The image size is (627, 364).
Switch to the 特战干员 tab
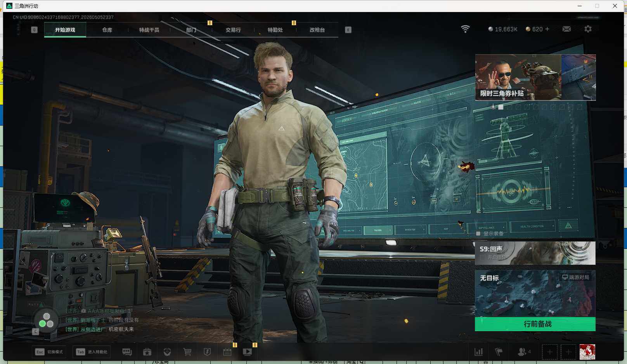(x=149, y=30)
